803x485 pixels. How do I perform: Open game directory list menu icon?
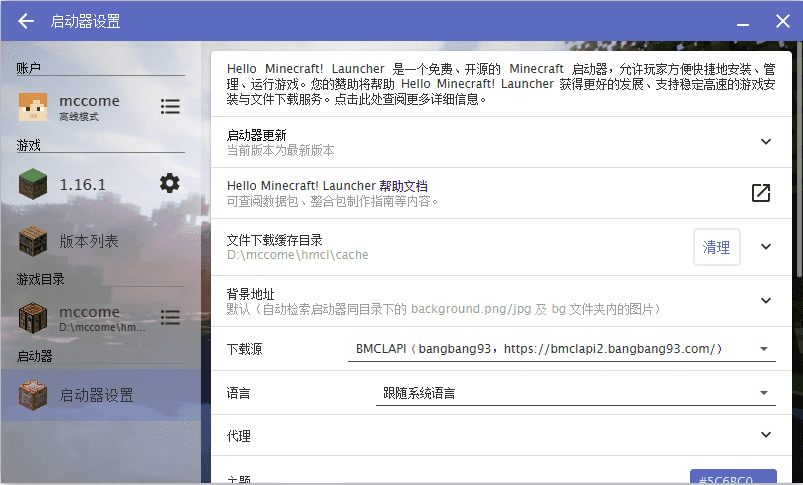pos(170,318)
